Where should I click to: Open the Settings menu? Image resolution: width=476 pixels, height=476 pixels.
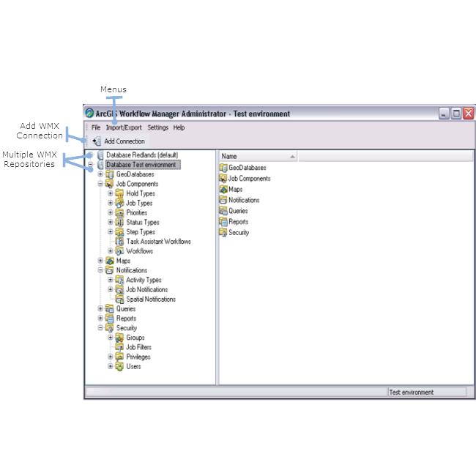[x=158, y=127]
